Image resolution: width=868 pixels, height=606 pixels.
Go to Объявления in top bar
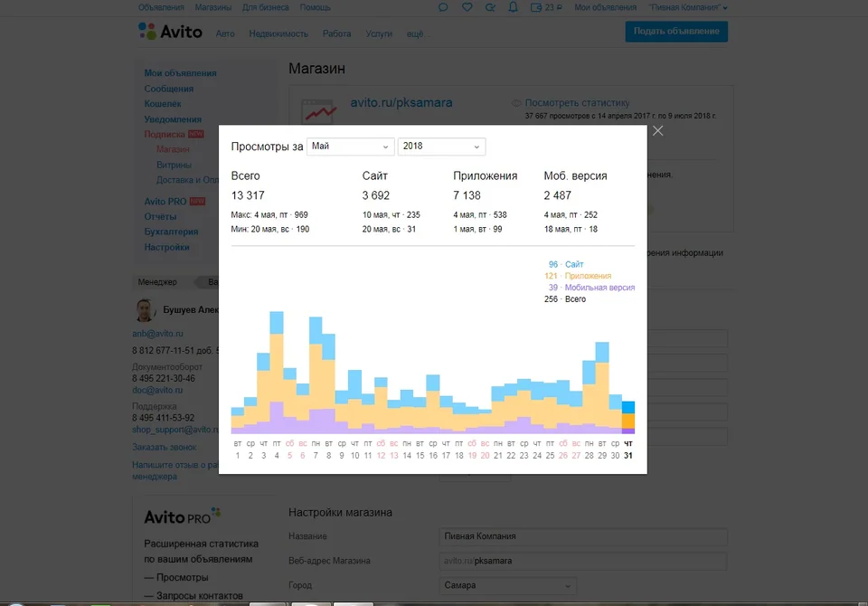[x=161, y=7]
